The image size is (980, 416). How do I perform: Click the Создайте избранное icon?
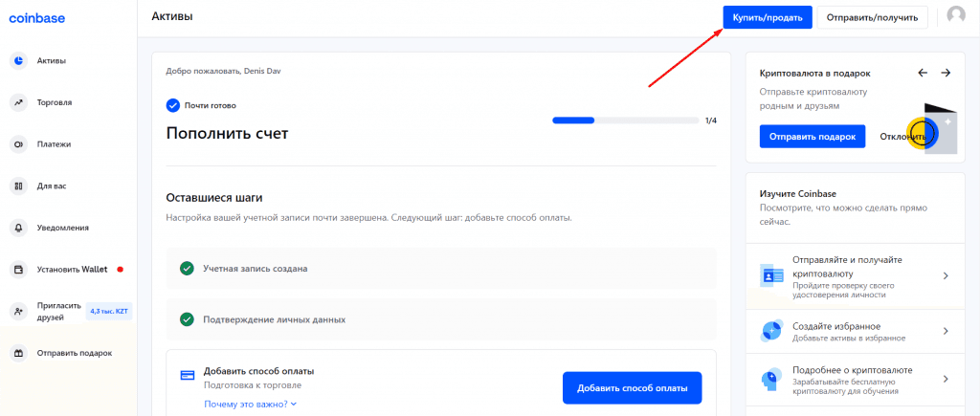pos(772,331)
